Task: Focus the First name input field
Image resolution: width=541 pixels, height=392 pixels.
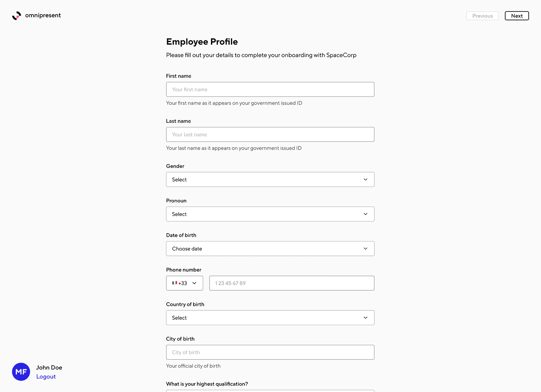Action: (x=270, y=89)
